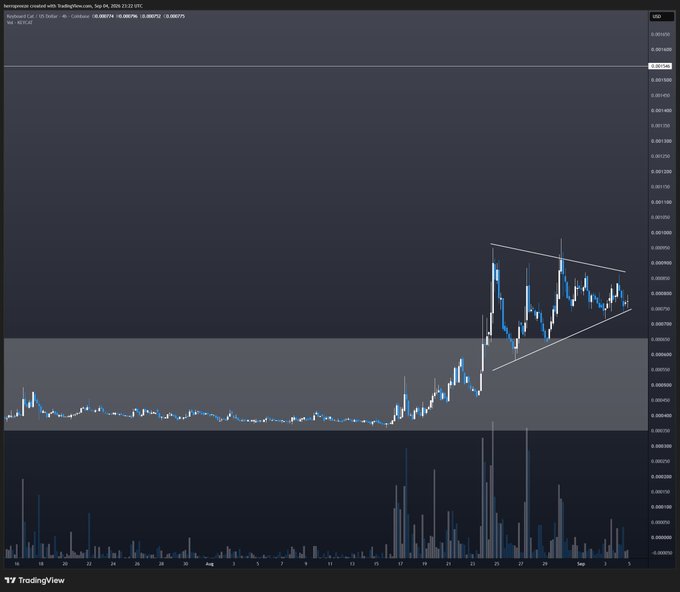
Task: Select the 0.001546 horizontal line price label
Action: pos(660,66)
